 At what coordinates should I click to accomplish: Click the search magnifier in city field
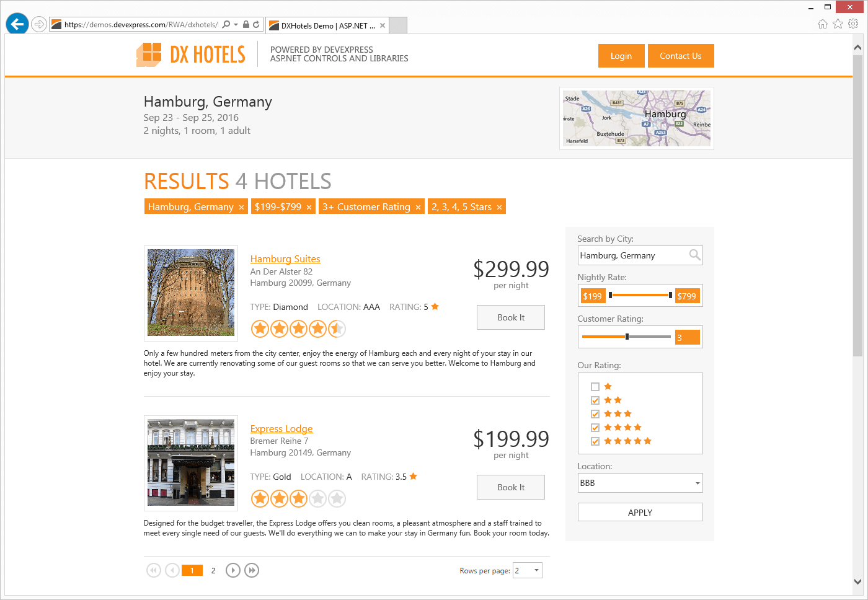point(694,255)
